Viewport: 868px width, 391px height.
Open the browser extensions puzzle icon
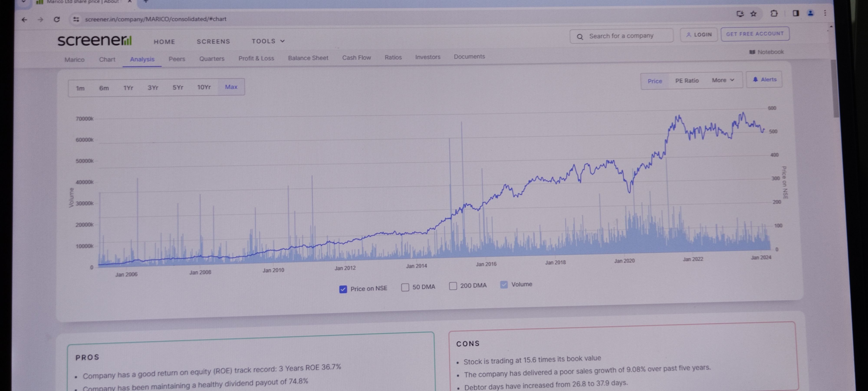(x=774, y=13)
